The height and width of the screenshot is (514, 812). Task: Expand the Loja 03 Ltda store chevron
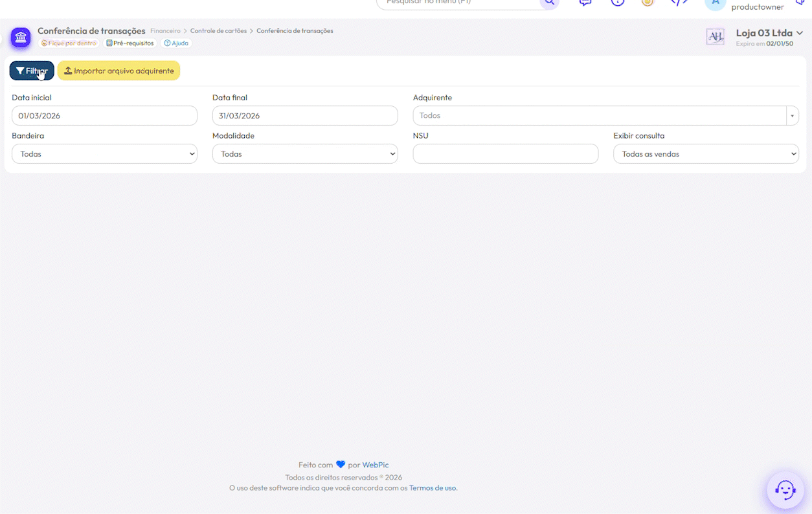[800, 33]
